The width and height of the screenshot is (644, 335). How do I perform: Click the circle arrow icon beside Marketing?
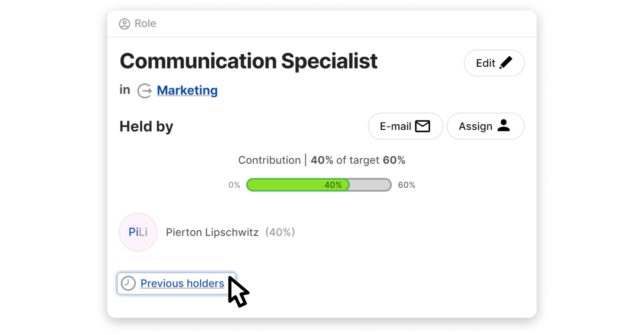pos(145,91)
